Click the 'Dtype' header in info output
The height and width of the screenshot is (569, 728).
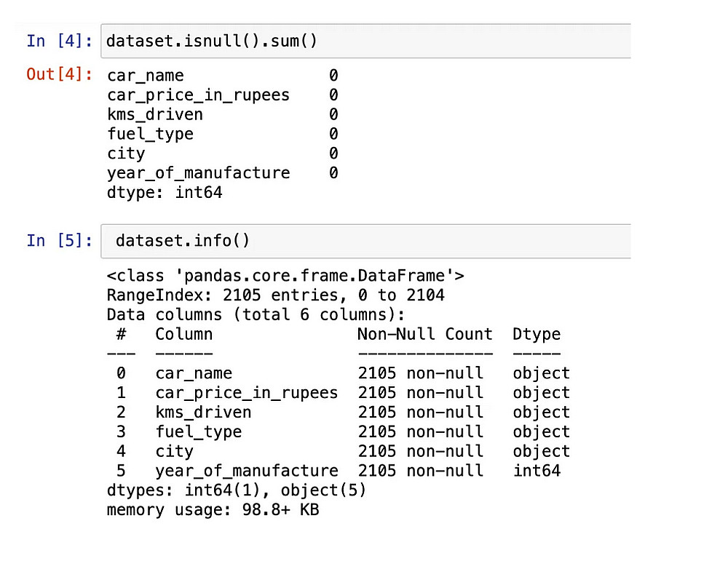click(536, 335)
